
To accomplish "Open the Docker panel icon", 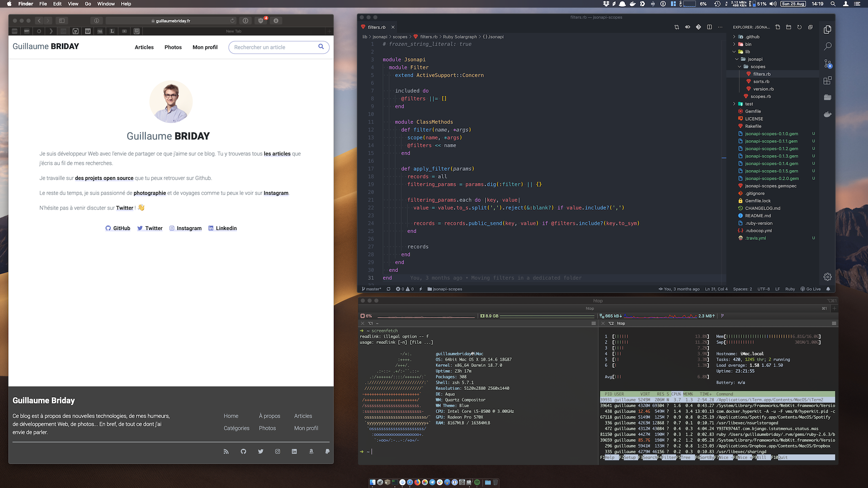I will 827,114.
